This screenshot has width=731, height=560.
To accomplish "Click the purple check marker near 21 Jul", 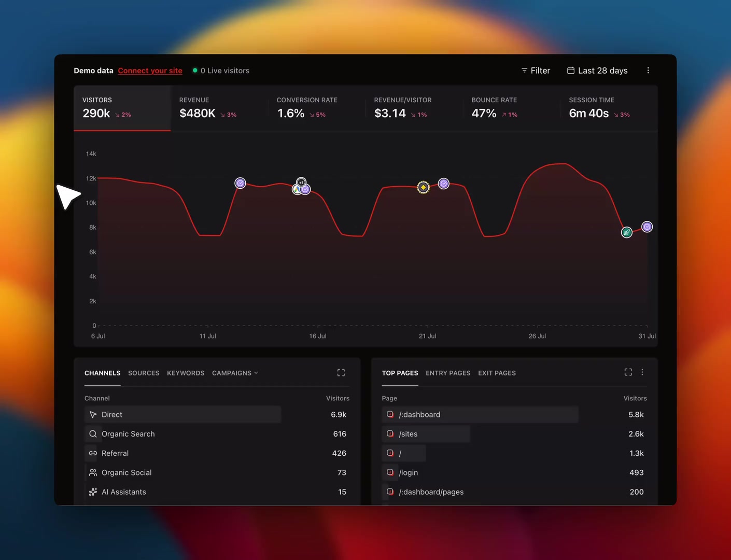I will (x=444, y=184).
